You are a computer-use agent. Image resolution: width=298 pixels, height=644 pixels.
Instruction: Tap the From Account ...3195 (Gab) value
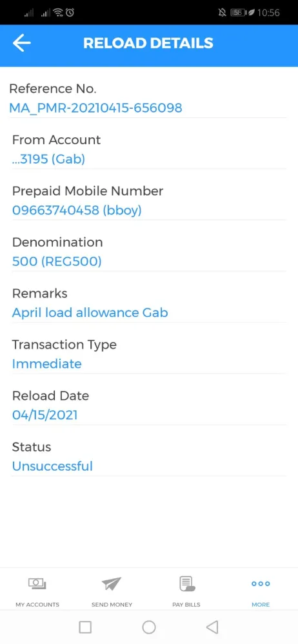(x=48, y=159)
